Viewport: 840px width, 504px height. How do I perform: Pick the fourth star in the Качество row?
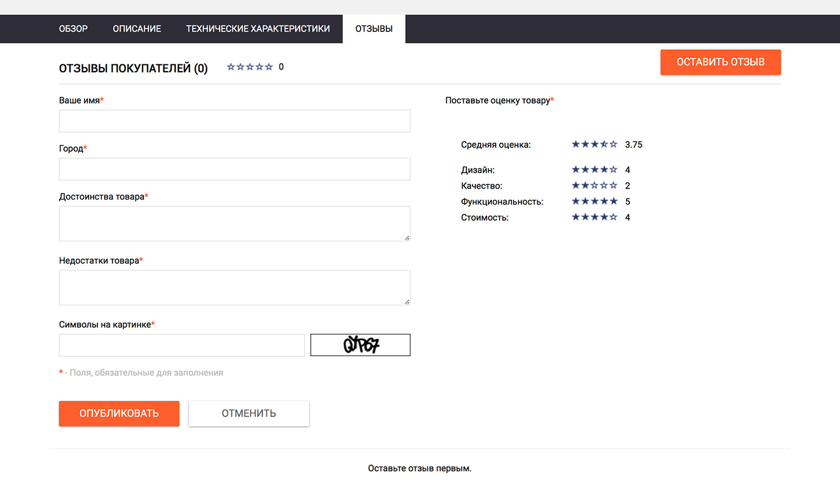click(604, 185)
